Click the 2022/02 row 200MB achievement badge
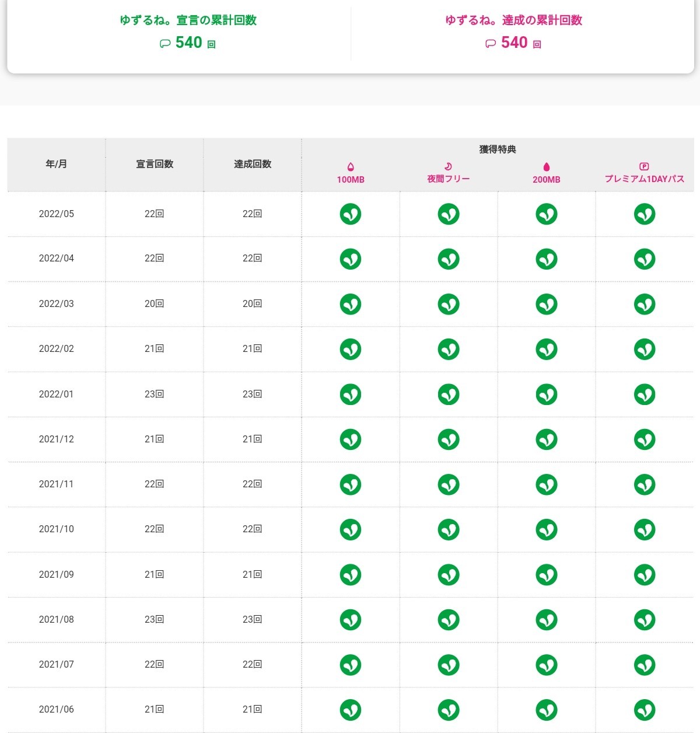The height and width of the screenshot is (733, 700). [547, 349]
